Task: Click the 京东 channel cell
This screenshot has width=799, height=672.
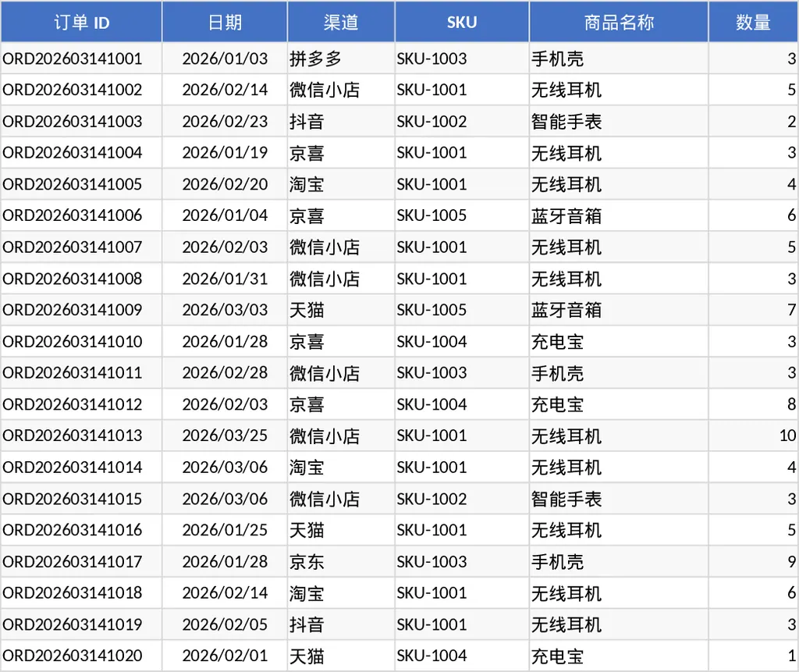Action: pos(340,561)
